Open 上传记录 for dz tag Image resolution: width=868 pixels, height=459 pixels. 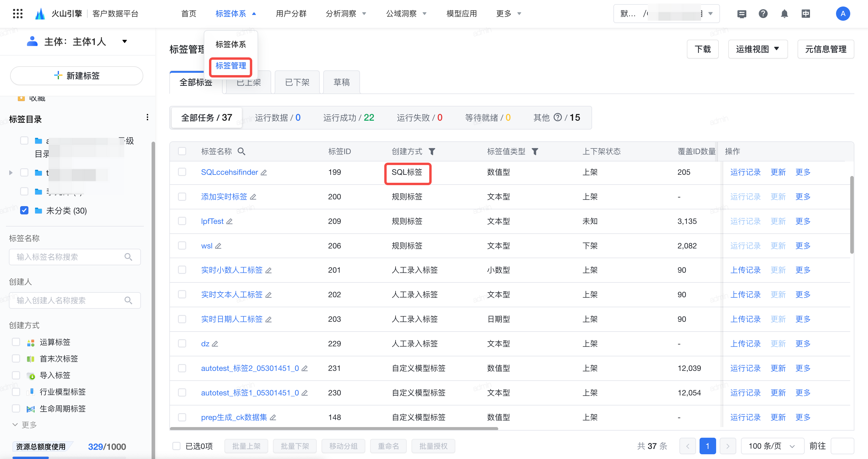(x=745, y=344)
